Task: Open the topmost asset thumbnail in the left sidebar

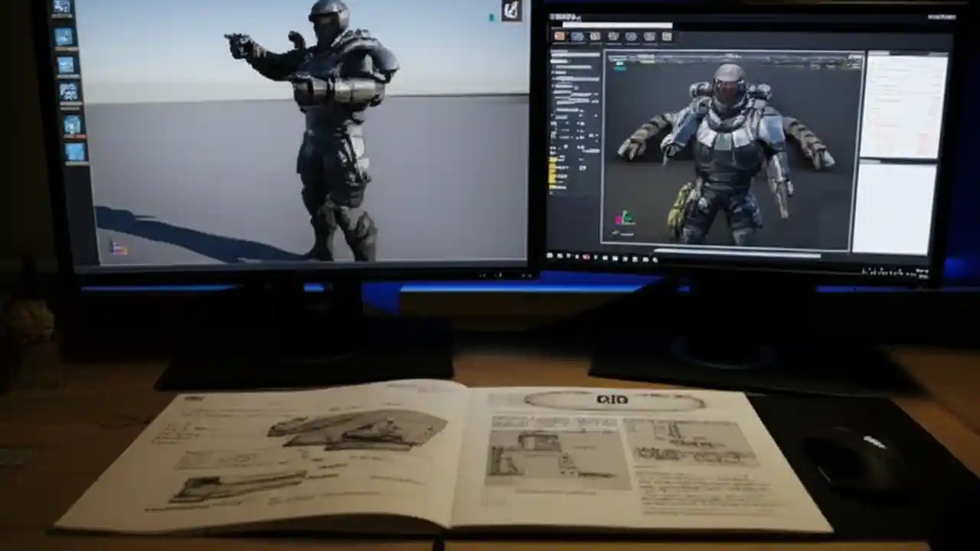Action: point(65,8)
